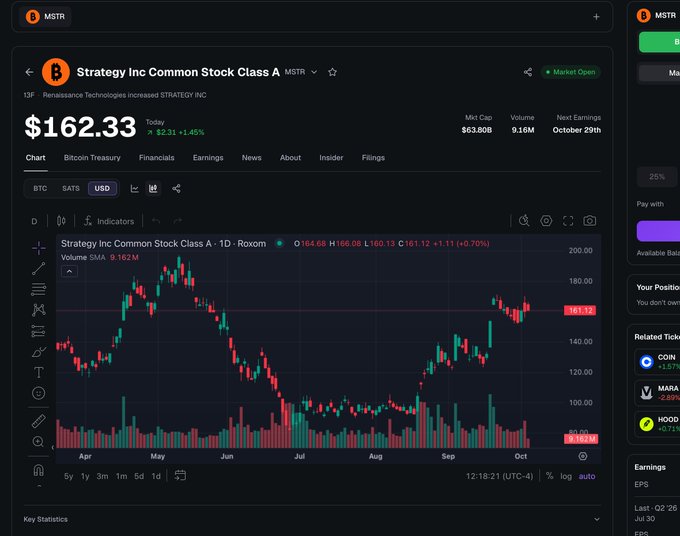Open the D interval dropdown
Screen dimensions: 680x536
click(x=34, y=221)
